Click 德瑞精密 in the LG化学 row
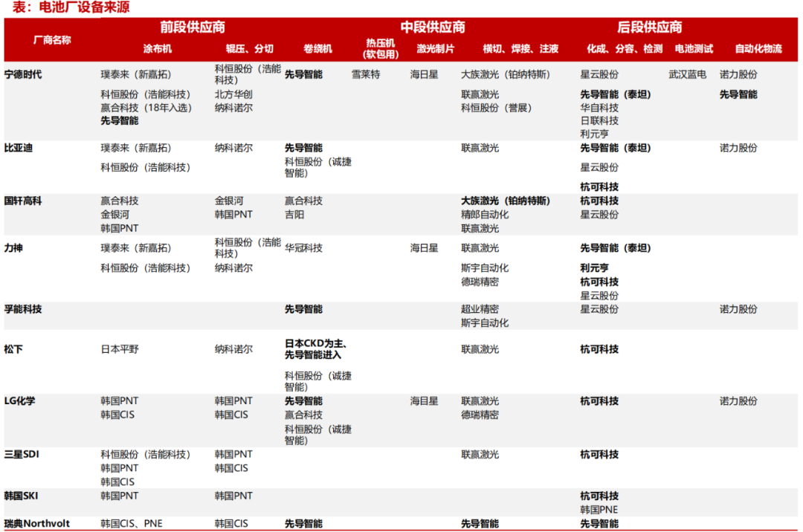The image size is (803, 532). tap(480, 415)
